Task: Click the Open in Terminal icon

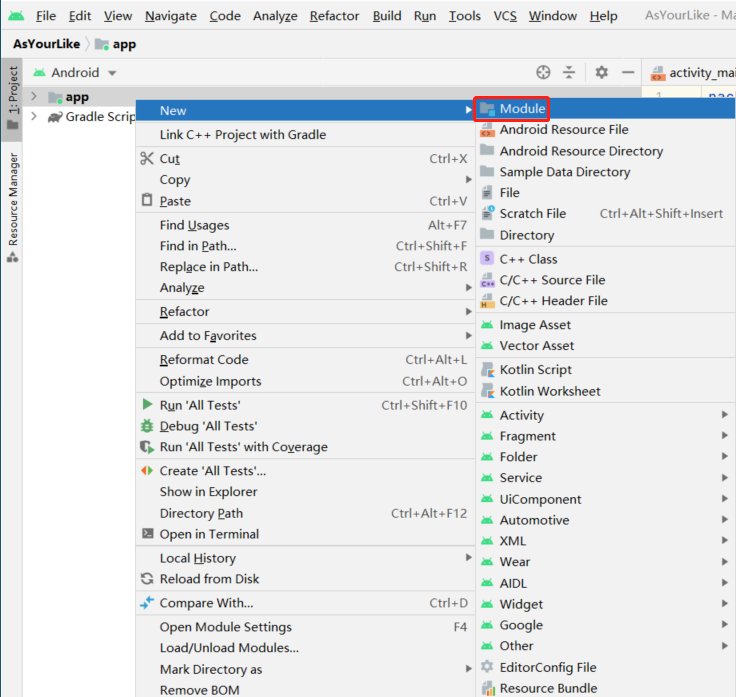Action: (147, 533)
